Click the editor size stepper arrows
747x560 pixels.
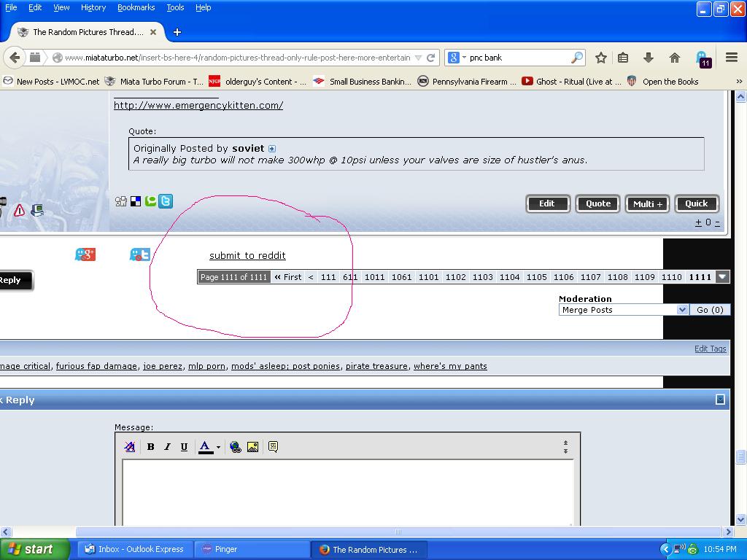point(565,447)
